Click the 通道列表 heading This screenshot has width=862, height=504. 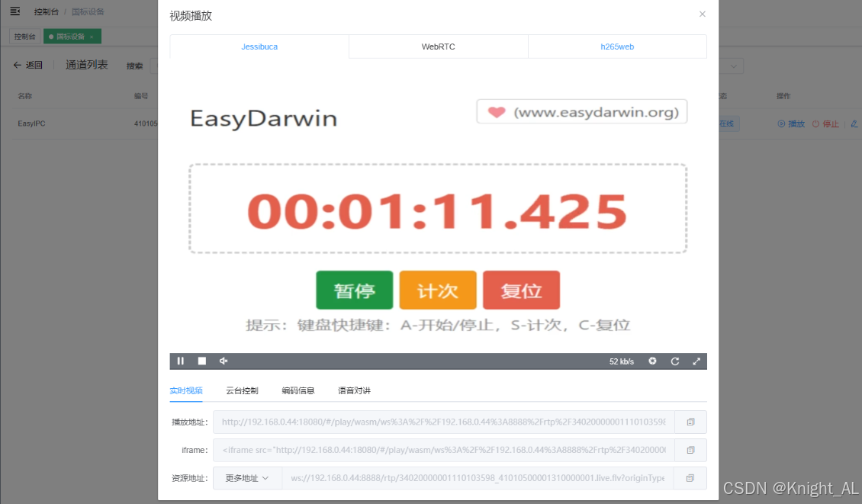point(86,65)
